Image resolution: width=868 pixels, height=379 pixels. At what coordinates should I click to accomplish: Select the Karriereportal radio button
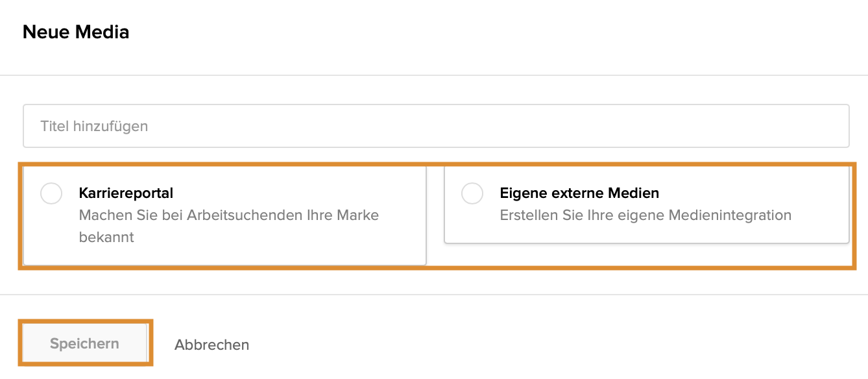point(51,193)
